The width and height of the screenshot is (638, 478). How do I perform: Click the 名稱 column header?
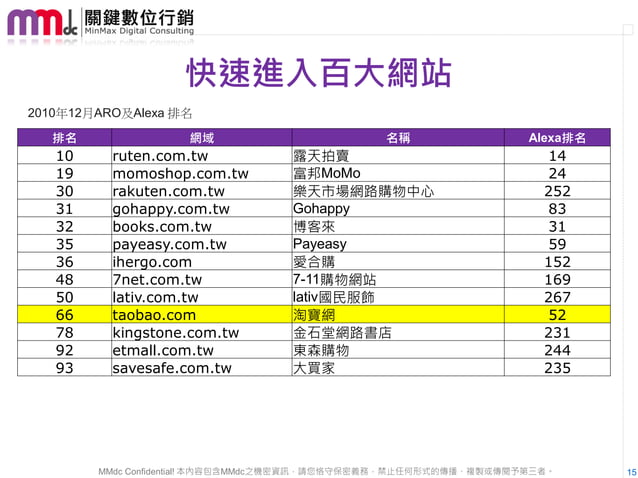(x=398, y=138)
